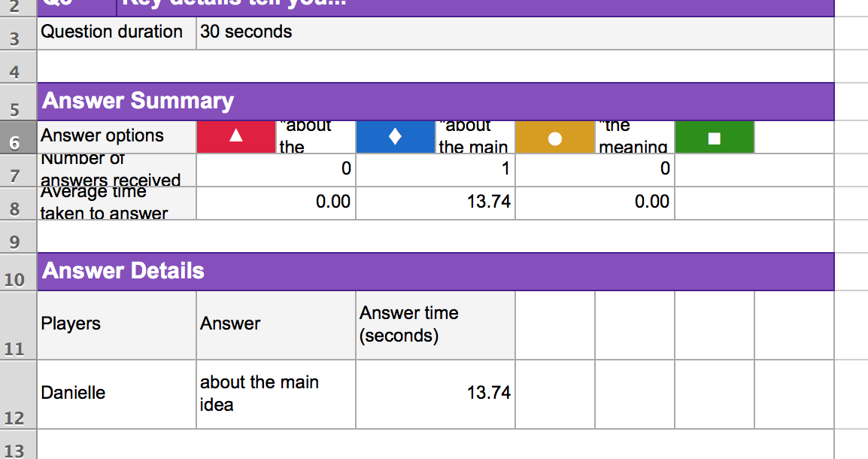Screen dimensions: 868x459
Task: Click the green square answer icon
Action: [715, 138]
